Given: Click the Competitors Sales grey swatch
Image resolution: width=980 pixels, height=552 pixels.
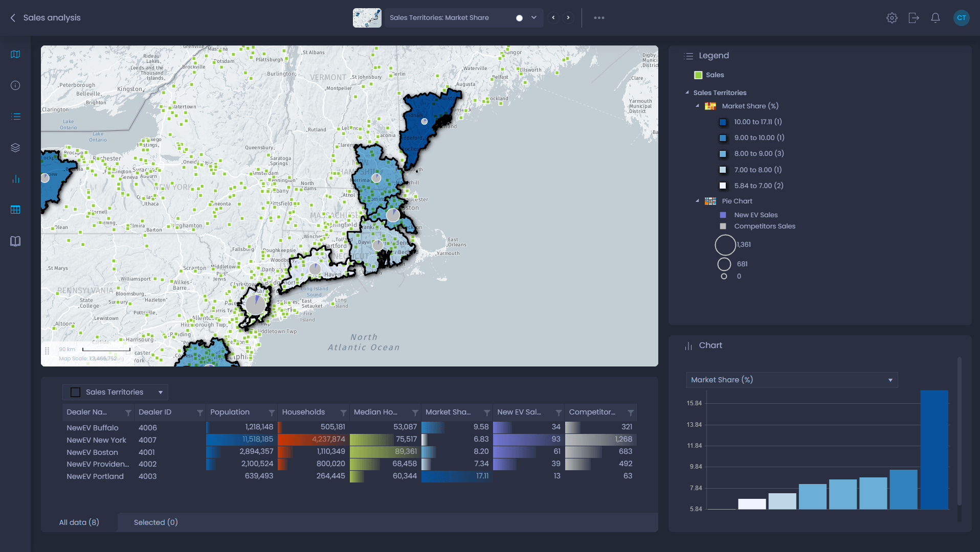Looking at the screenshot, I should 723,226.
